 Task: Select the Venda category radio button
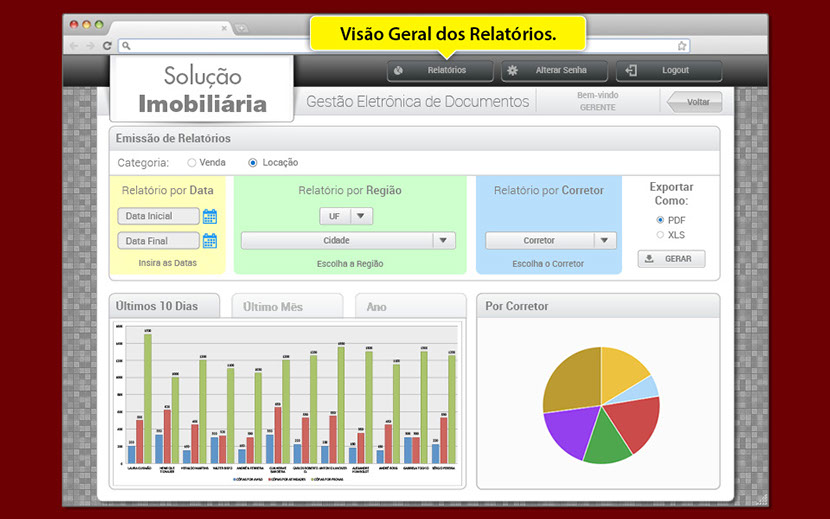pos(192,162)
